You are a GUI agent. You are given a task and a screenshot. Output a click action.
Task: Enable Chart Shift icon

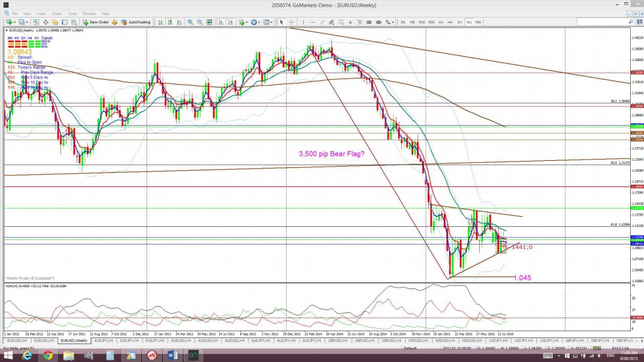click(230, 22)
